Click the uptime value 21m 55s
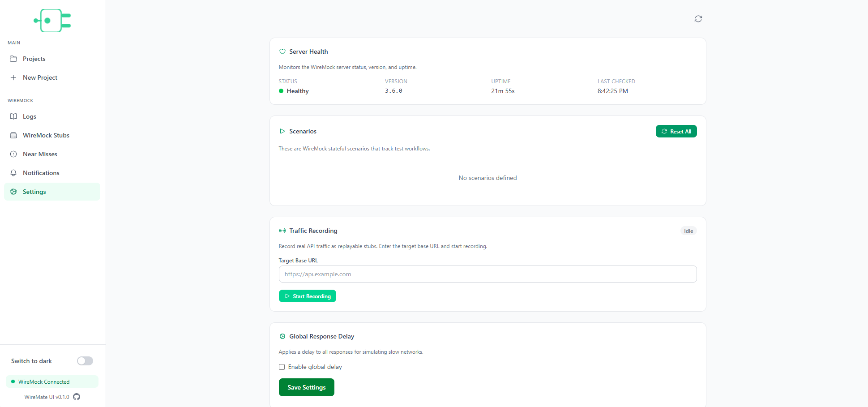Screen dimensions: 868x407 (503, 91)
